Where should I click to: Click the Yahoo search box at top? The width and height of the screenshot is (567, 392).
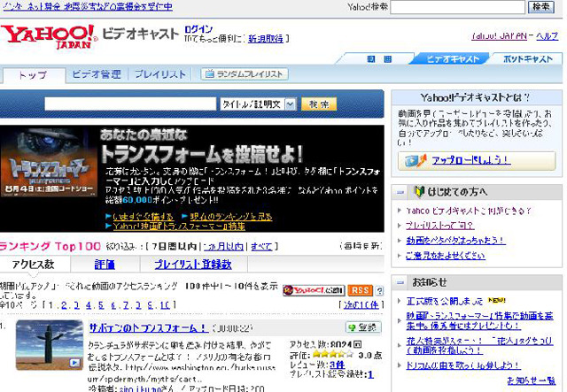coord(457,7)
